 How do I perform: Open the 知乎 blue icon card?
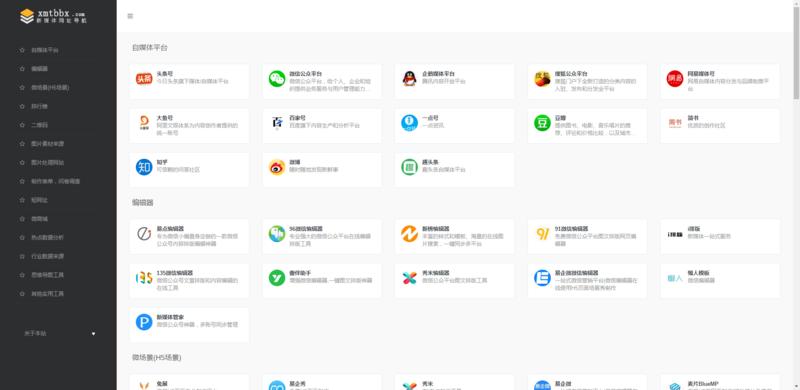189,169
